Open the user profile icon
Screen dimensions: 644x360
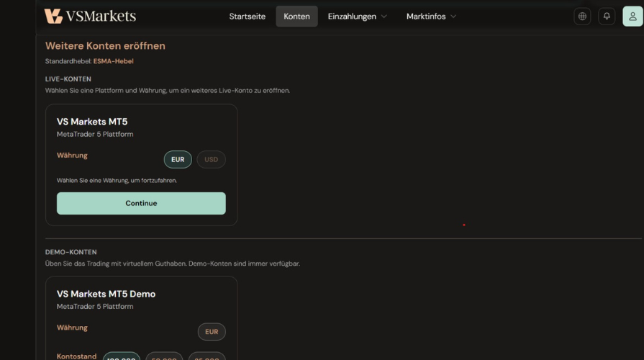[632, 17]
